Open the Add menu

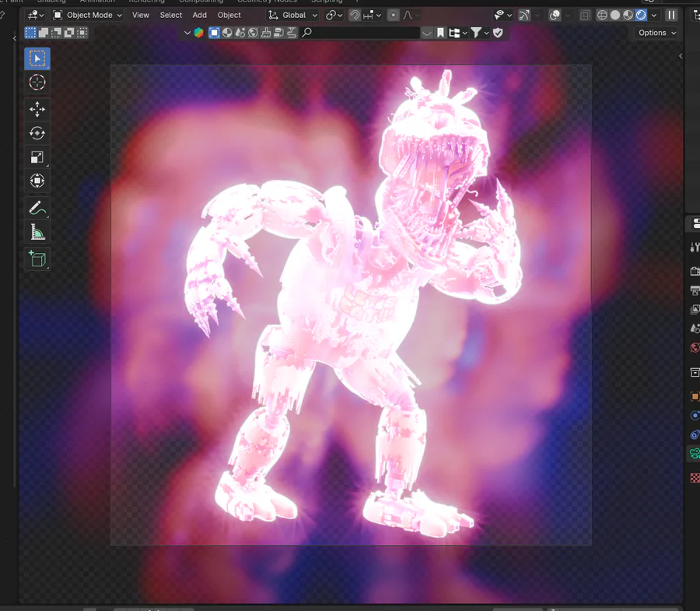[200, 16]
